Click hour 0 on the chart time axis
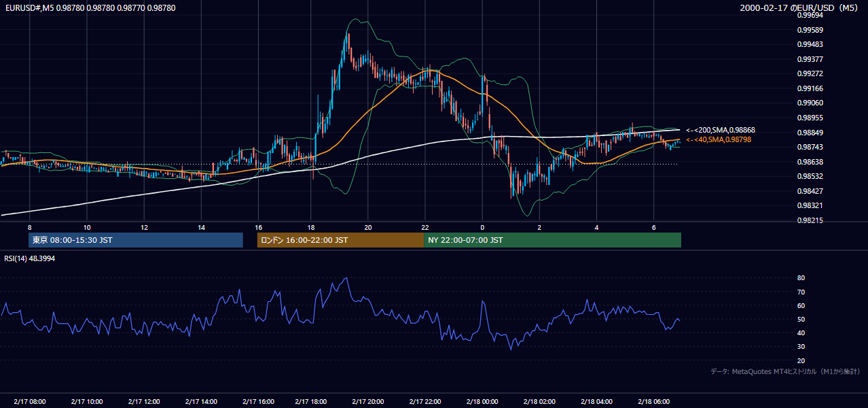This screenshot has width=868, height=408. click(482, 227)
